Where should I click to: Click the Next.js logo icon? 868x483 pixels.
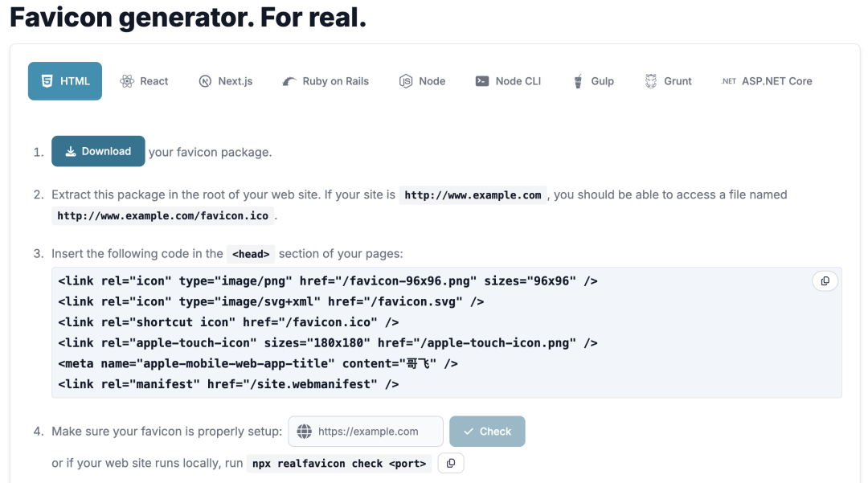[x=205, y=81]
